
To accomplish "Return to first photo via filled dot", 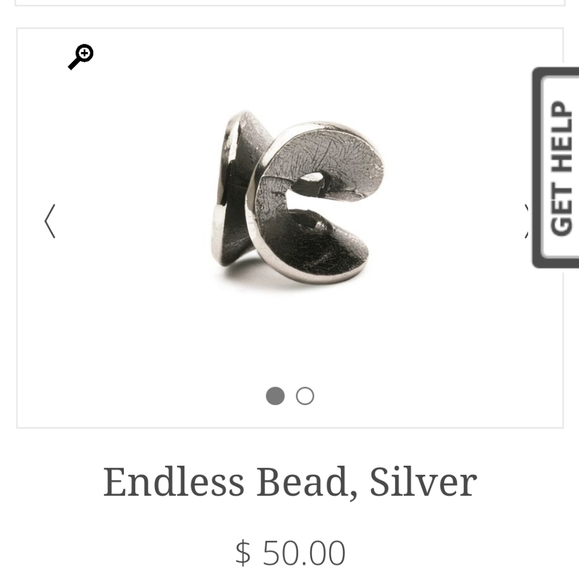I will click(275, 396).
